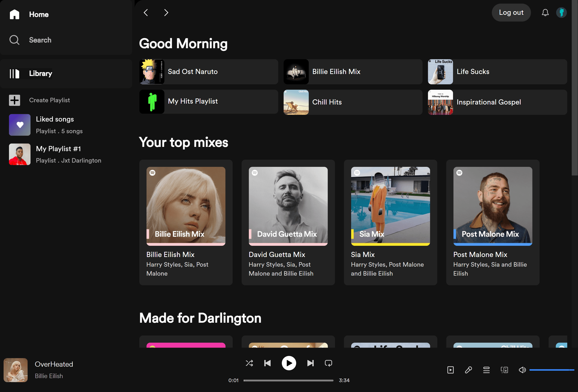This screenshot has height=392, width=578.
Task: Click the Create Playlist plus icon
Action: pos(14,100)
